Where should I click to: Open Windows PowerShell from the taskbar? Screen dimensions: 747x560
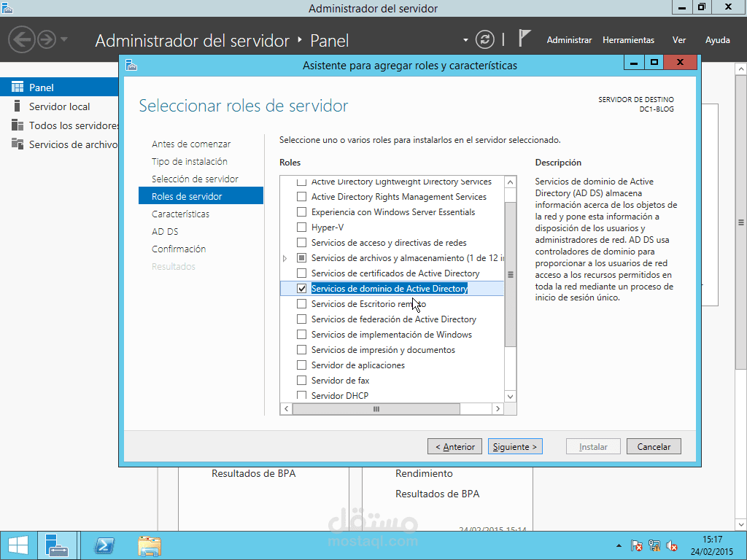(x=104, y=545)
